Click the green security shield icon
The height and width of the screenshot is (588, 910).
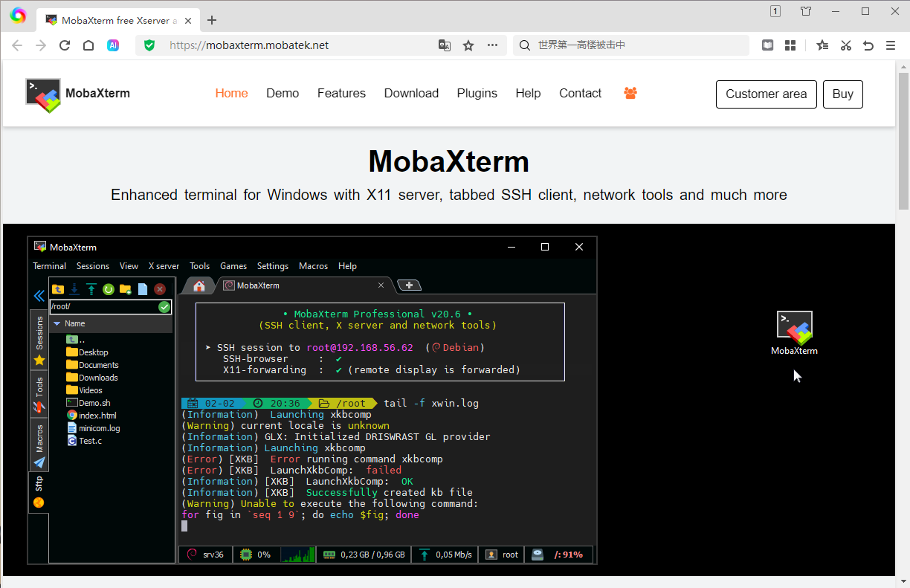(x=149, y=45)
